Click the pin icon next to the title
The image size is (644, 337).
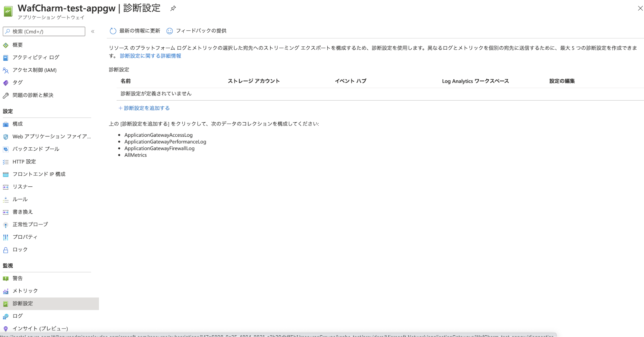click(x=173, y=8)
